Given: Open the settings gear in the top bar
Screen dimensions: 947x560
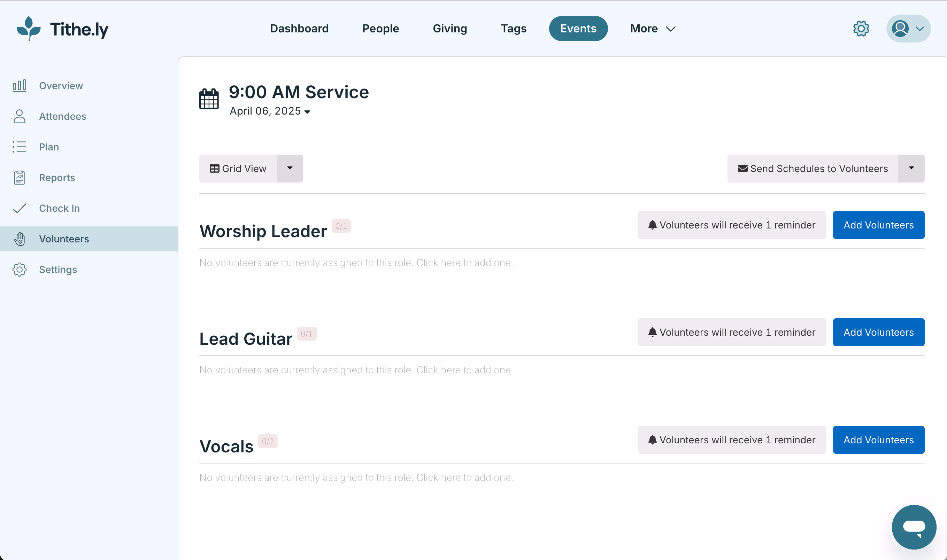Looking at the screenshot, I should coord(861,28).
